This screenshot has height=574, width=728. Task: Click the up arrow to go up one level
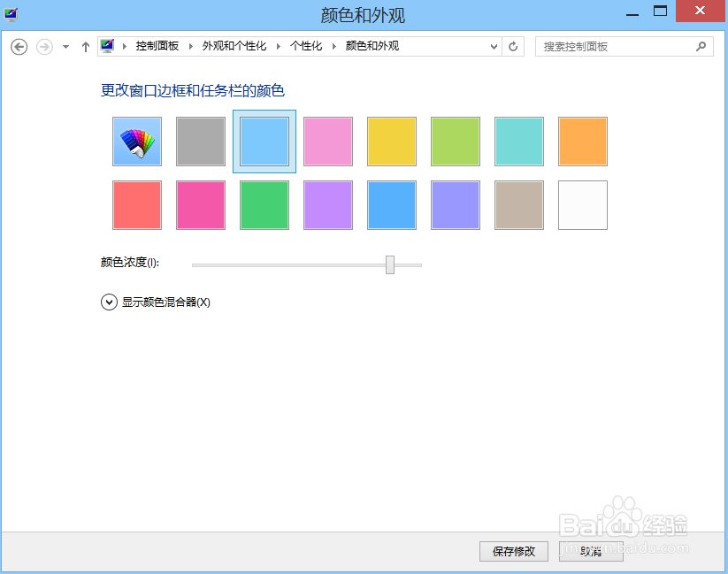(85, 46)
